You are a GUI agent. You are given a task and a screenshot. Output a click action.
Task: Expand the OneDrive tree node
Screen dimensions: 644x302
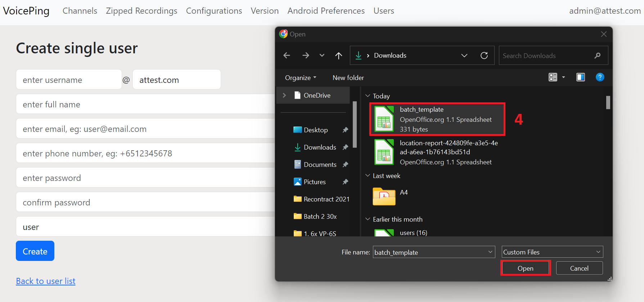[284, 95]
